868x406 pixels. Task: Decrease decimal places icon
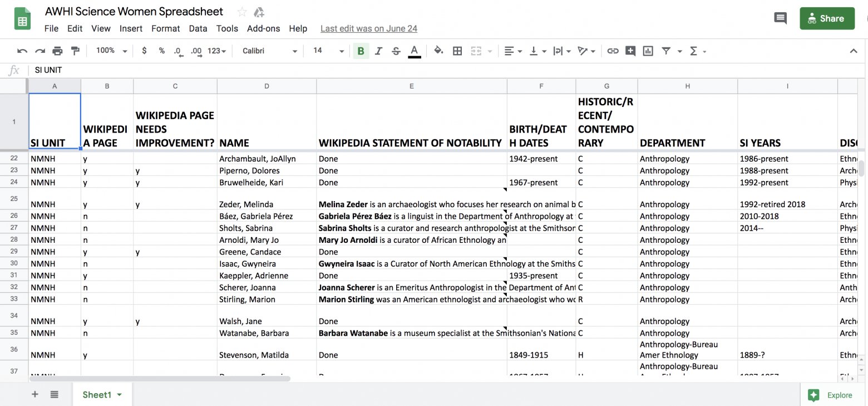click(x=178, y=51)
